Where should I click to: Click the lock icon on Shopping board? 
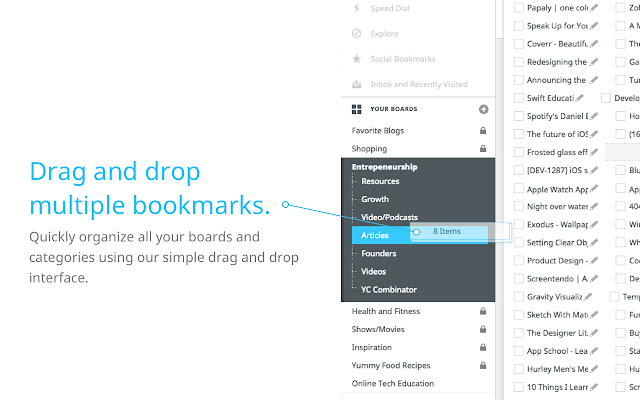click(x=483, y=149)
